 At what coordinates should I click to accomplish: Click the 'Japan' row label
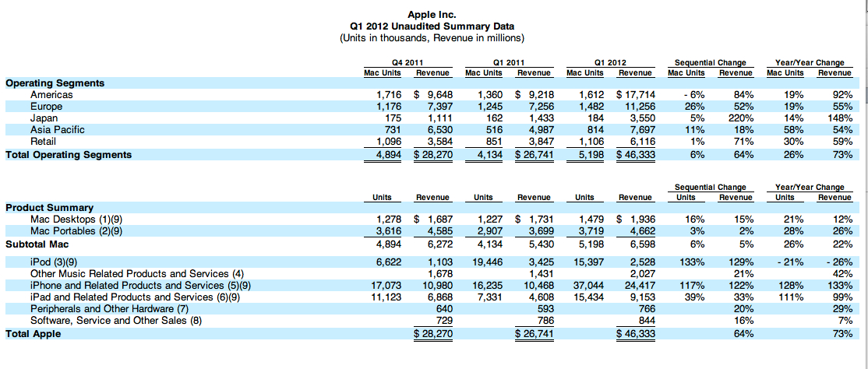(x=44, y=118)
